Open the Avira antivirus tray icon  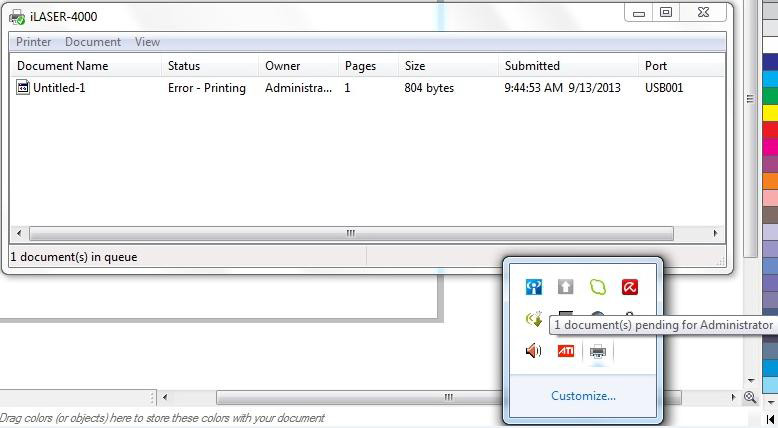(630, 288)
